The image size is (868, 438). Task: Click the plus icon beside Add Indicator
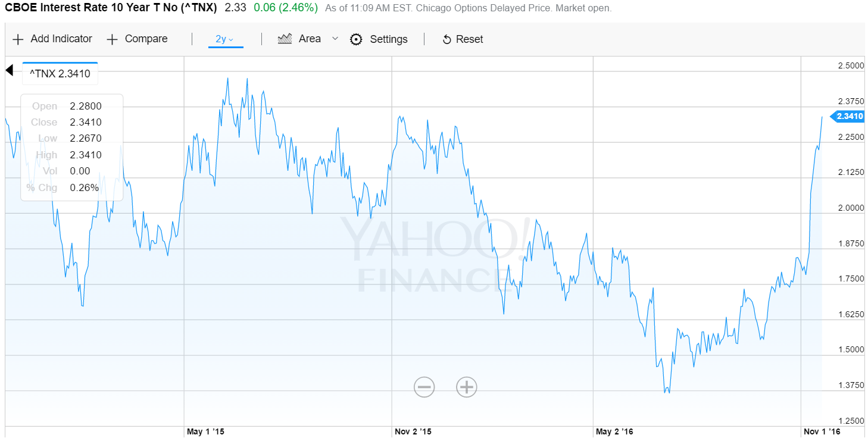[18, 39]
